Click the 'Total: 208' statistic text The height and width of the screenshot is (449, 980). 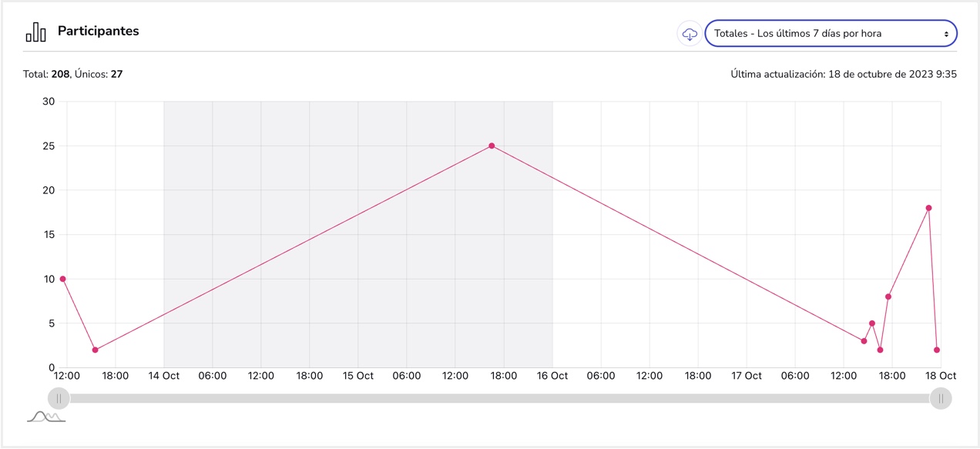(x=46, y=75)
